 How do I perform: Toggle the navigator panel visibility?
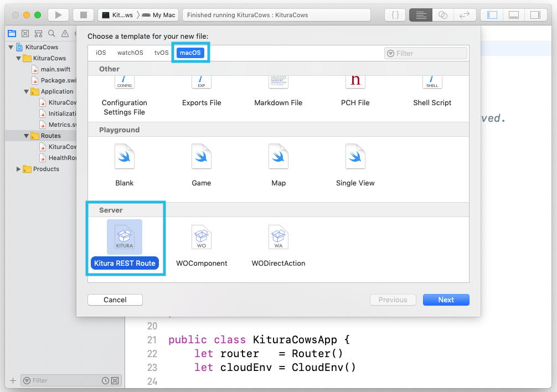pyautogui.click(x=492, y=15)
